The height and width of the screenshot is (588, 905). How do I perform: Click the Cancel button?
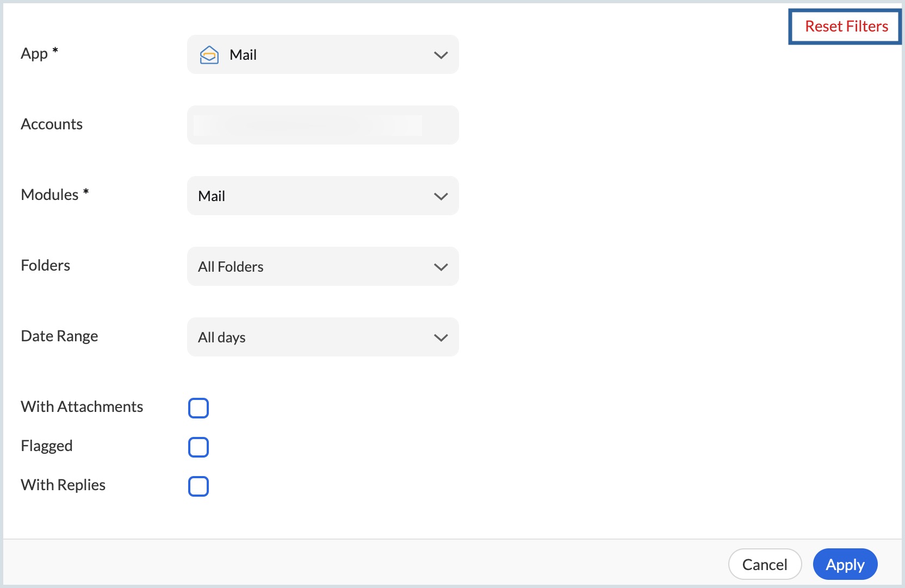765,564
